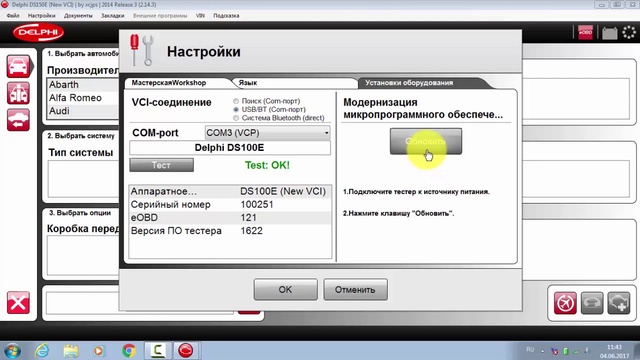Click the Серийный номер 100251 row

pyautogui.click(x=230, y=204)
